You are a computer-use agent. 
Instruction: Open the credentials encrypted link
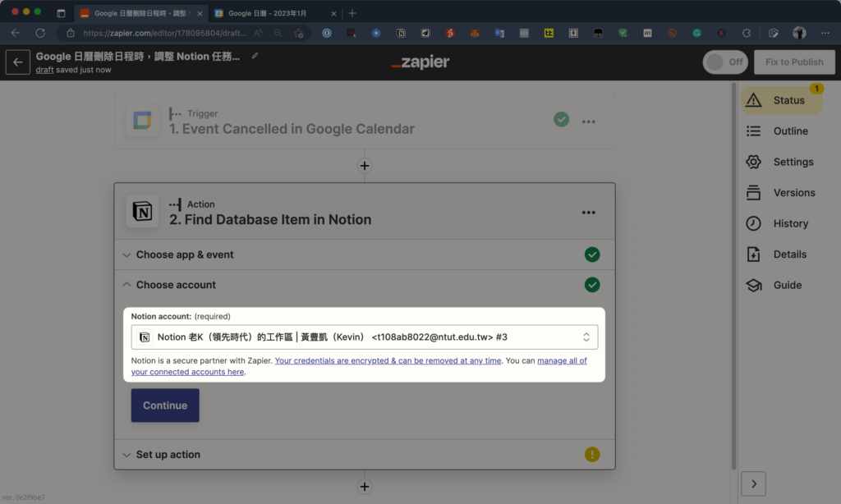click(388, 361)
